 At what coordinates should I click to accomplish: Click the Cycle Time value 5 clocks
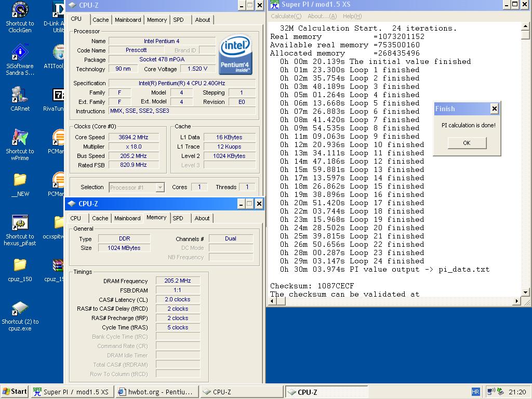pos(178,327)
